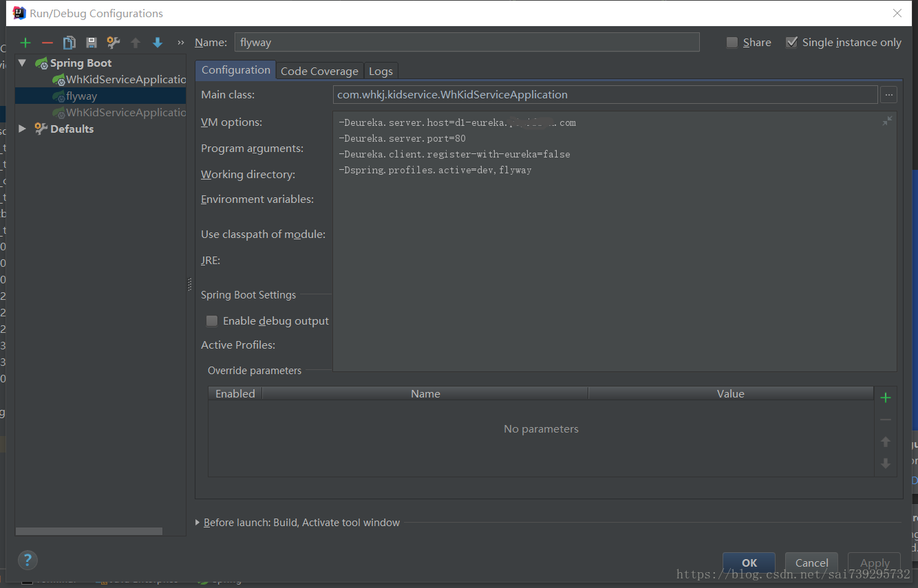Collapse the Spring Boot tree node
Image resolution: width=918 pixels, height=588 pixels.
click(x=22, y=63)
